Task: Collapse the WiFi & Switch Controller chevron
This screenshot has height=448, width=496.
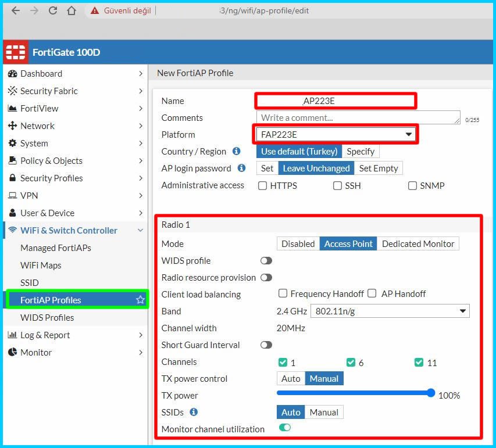Action: (x=141, y=230)
